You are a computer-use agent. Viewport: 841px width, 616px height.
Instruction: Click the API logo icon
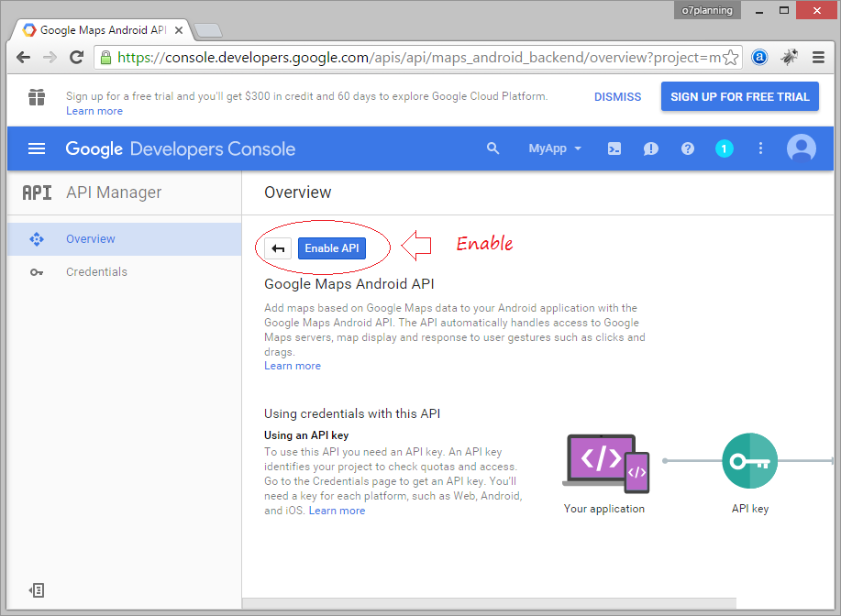pos(37,192)
